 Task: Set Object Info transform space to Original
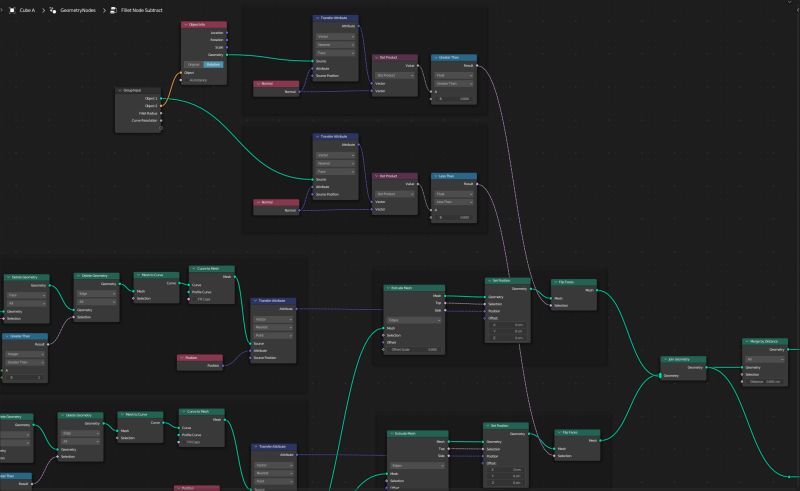(193, 65)
